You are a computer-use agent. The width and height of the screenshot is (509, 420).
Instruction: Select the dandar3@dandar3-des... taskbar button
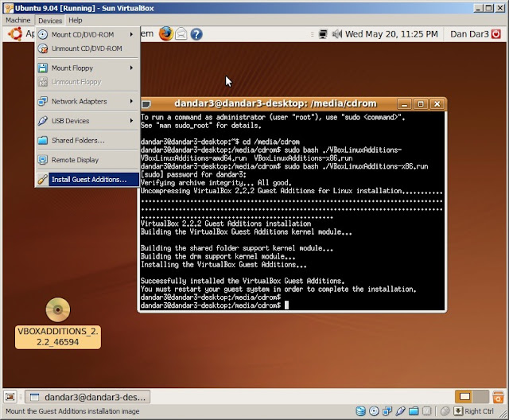(87, 397)
